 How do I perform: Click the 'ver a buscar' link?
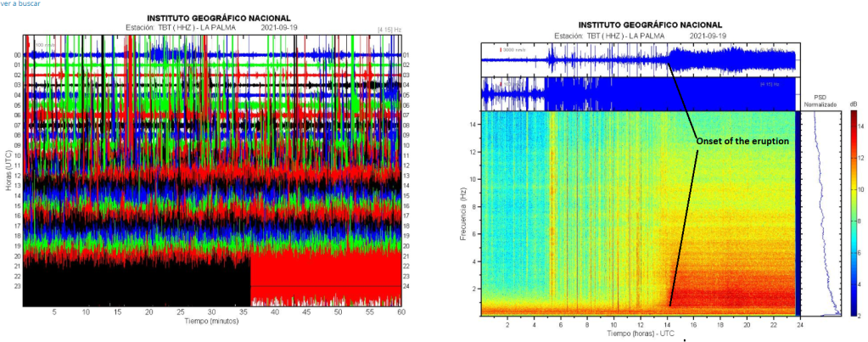(19, 4)
